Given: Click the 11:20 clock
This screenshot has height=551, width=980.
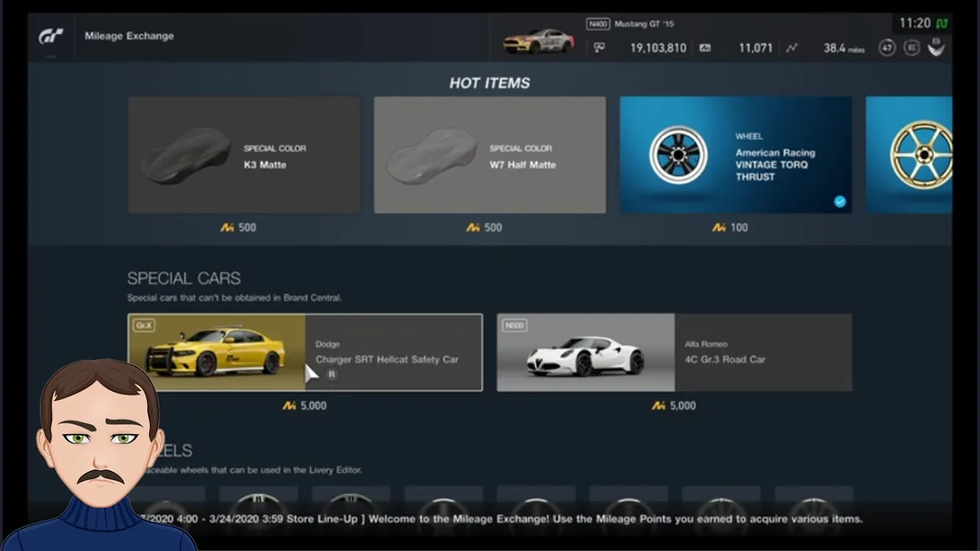Looking at the screenshot, I should (x=914, y=24).
